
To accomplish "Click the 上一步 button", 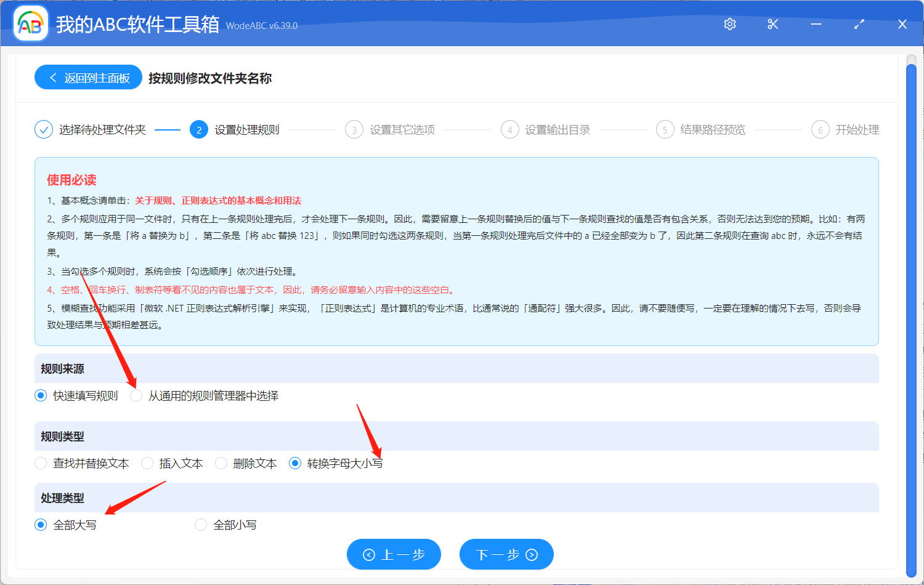I will pyautogui.click(x=394, y=554).
